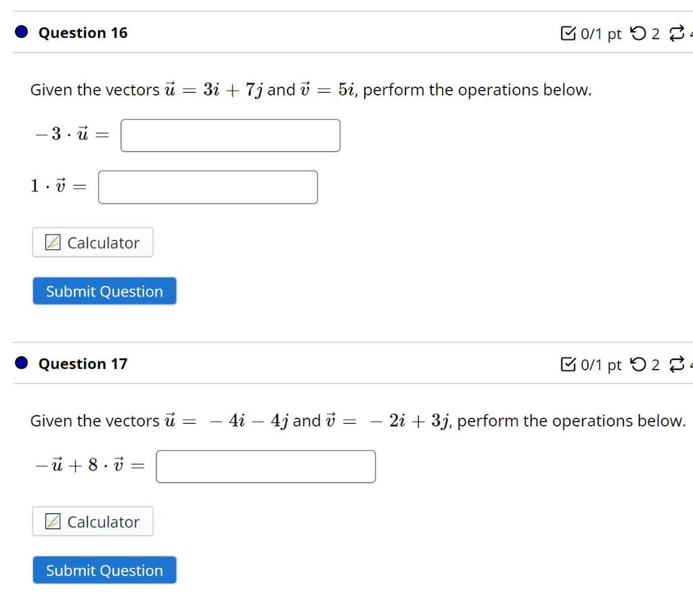Click the Question 16 heading
Screen dimensions: 693x616
(x=83, y=32)
